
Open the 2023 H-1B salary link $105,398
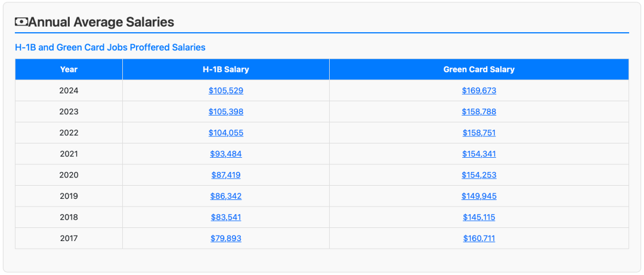click(x=226, y=112)
